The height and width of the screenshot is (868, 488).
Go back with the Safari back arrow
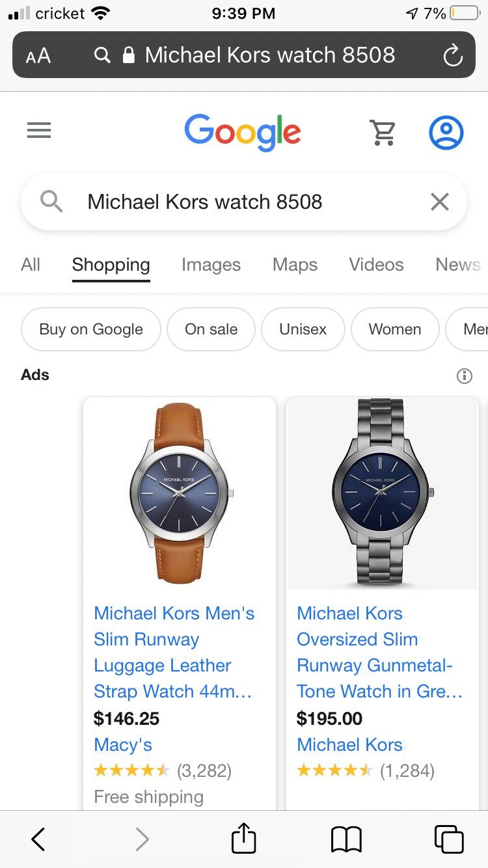[x=38, y=839]
